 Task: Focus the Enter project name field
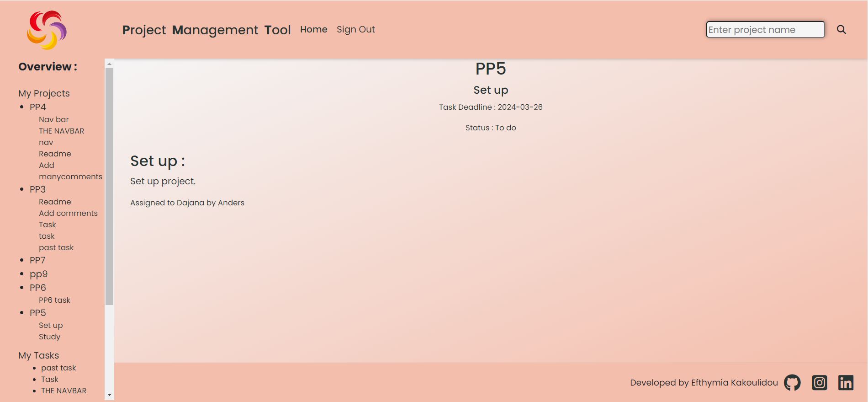point(765,30)
